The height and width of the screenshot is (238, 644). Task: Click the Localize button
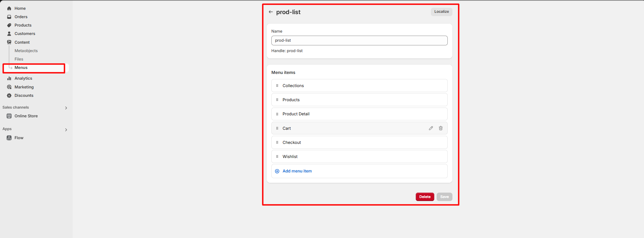coord(441,12)
